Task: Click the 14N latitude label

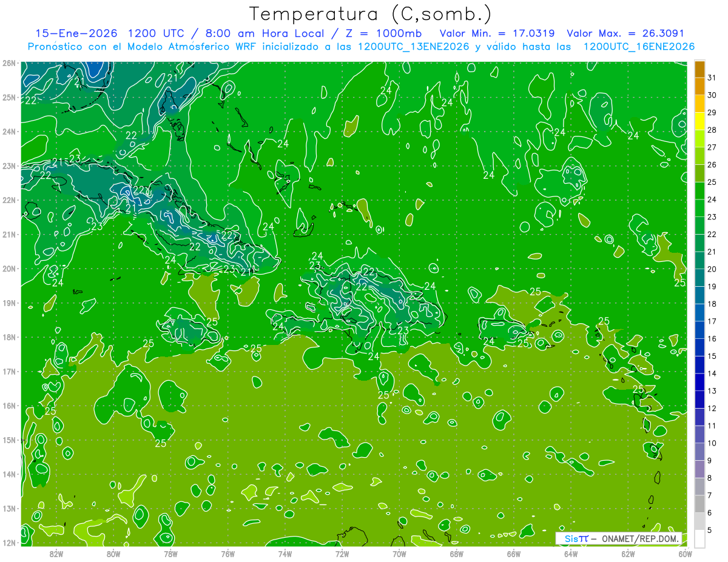Action: 9,474
